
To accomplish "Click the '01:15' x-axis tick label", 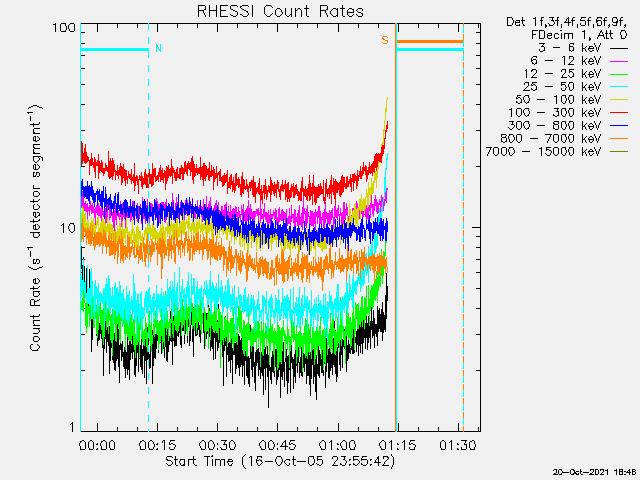I will 398,445.
